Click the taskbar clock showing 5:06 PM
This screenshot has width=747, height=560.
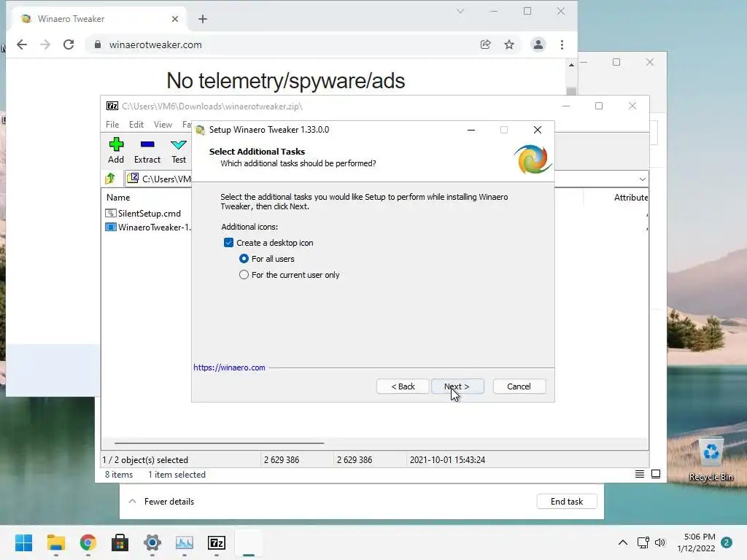(x=696, y=542)
